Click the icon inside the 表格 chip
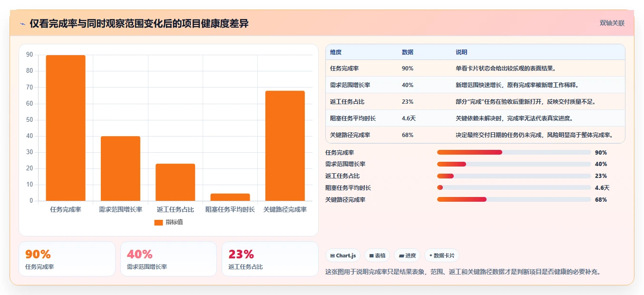Viewport: 644px width, 295px height. point(371,256)
